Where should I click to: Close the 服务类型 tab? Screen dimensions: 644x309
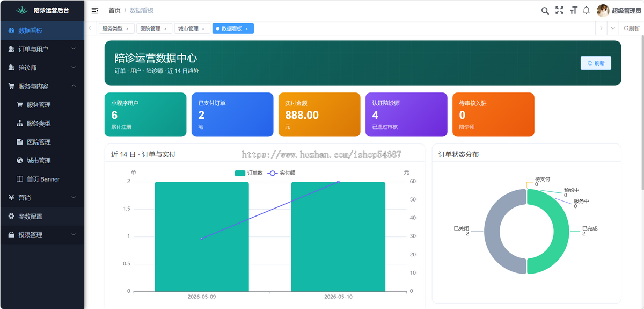point(127,29)
